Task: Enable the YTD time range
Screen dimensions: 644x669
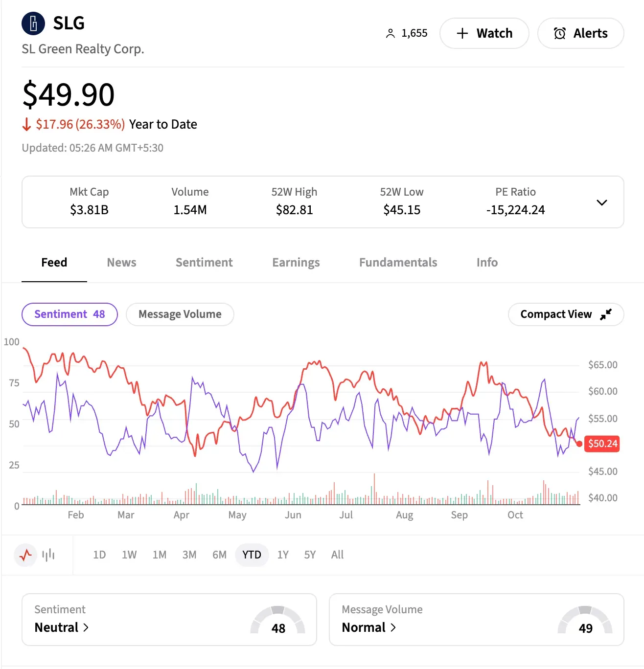Action: pyautogui.click(x=252, y=555)
